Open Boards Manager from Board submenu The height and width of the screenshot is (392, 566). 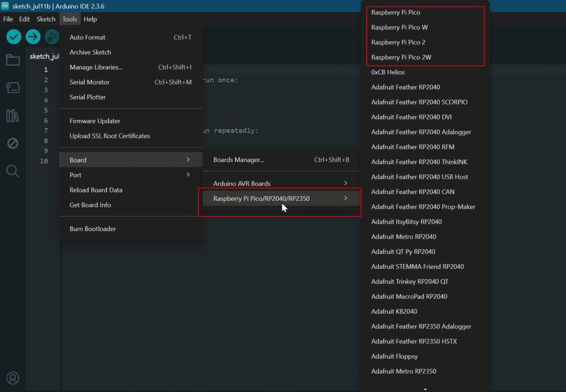281,160
